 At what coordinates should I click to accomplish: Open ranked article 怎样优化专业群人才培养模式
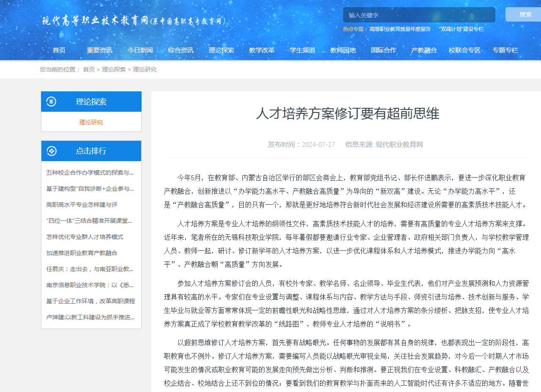click(x=85, y=237)
